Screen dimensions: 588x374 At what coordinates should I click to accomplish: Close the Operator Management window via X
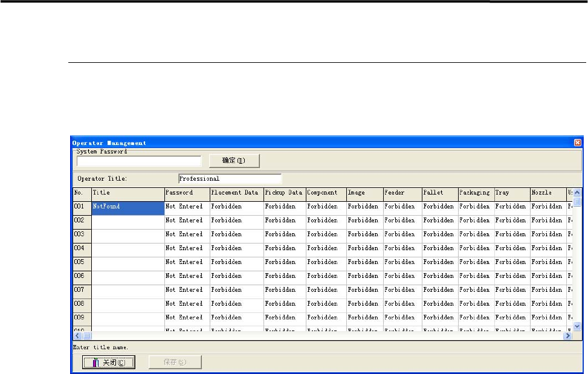[577, 143]
